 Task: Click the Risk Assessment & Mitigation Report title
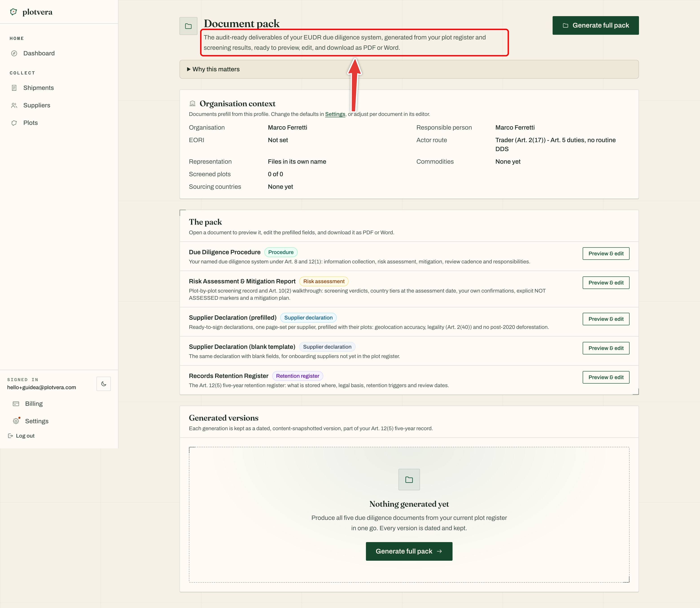242,281
